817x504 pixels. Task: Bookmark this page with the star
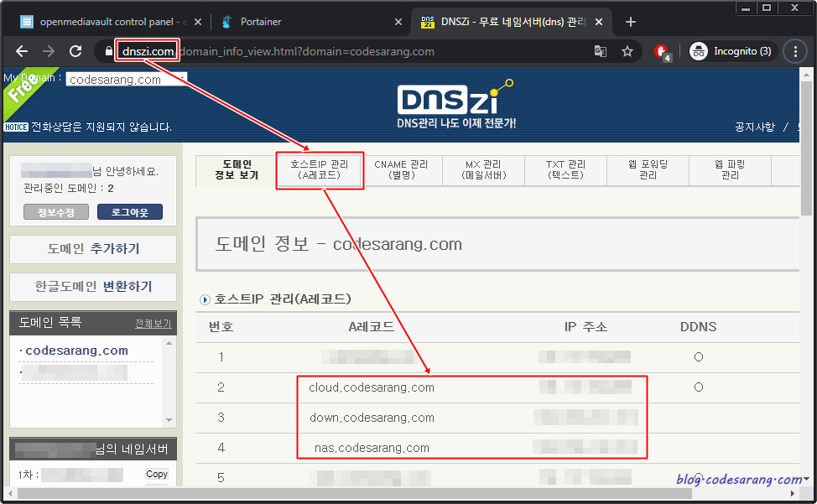627,51
